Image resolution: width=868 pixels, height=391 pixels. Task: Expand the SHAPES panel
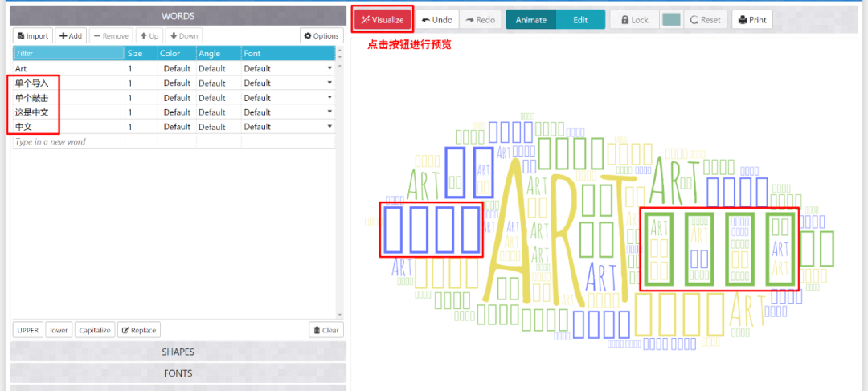[178, 352]
